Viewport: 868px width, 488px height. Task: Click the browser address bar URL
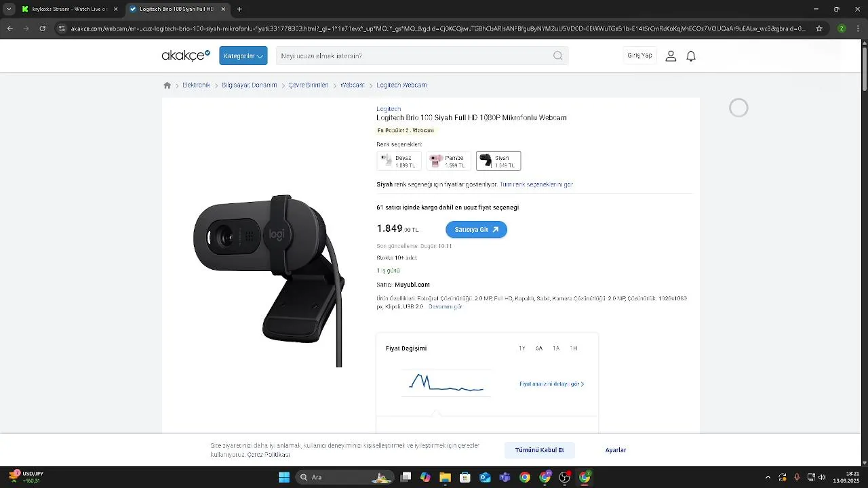(x=438, y=28)
